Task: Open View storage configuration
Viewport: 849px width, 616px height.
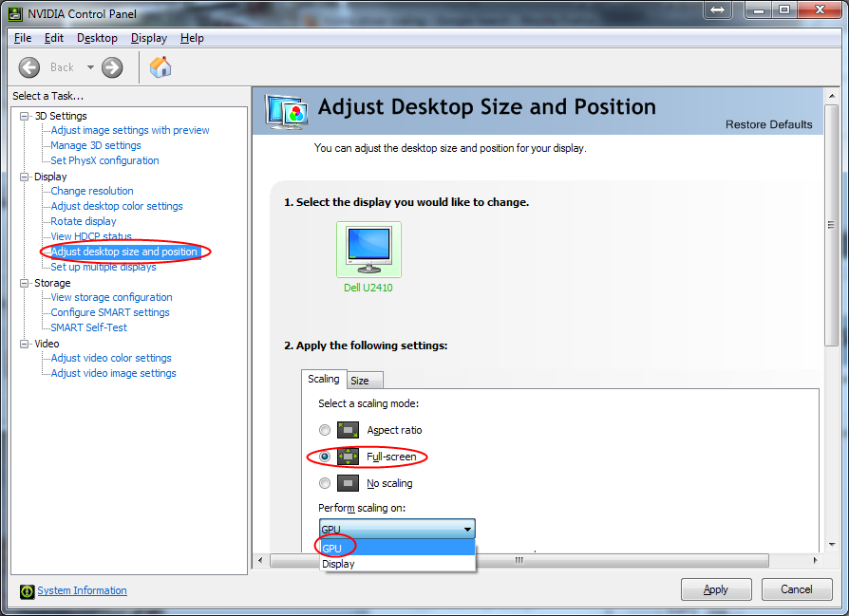Action: (111, 297)
